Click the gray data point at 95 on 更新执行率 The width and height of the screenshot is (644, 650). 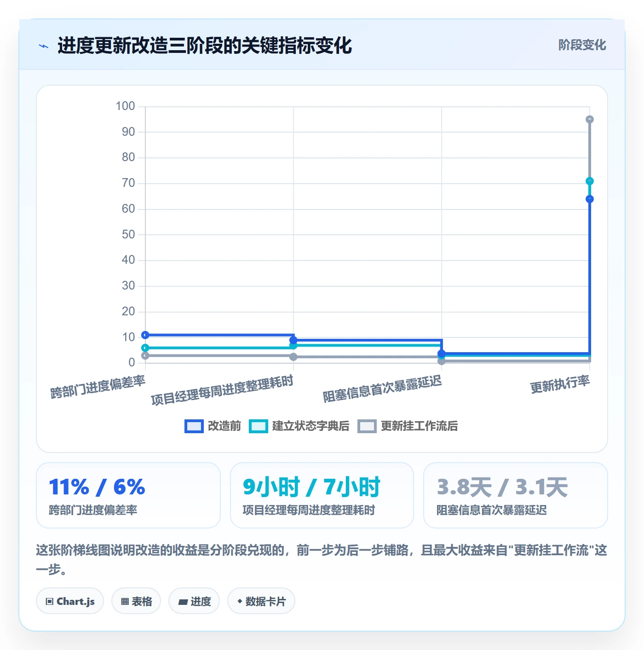(590, 120)
